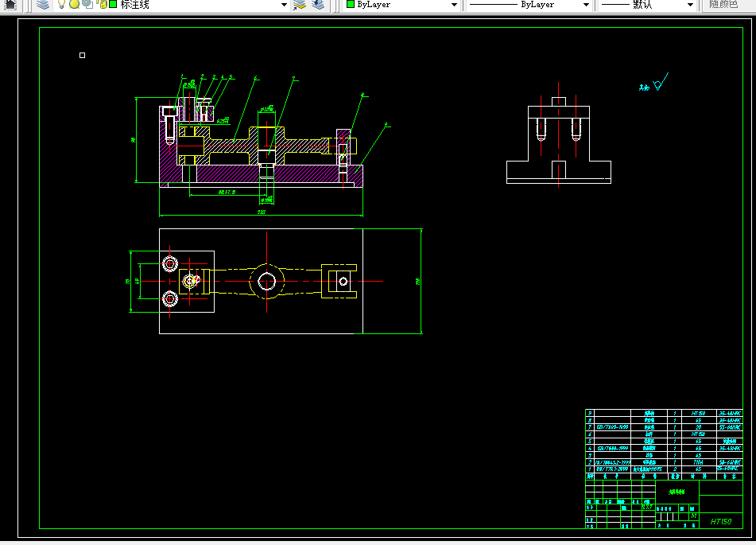756x545 pixels.
Task: Expand the 标注线 layer dropdown list
Action: tap(284, 5)
